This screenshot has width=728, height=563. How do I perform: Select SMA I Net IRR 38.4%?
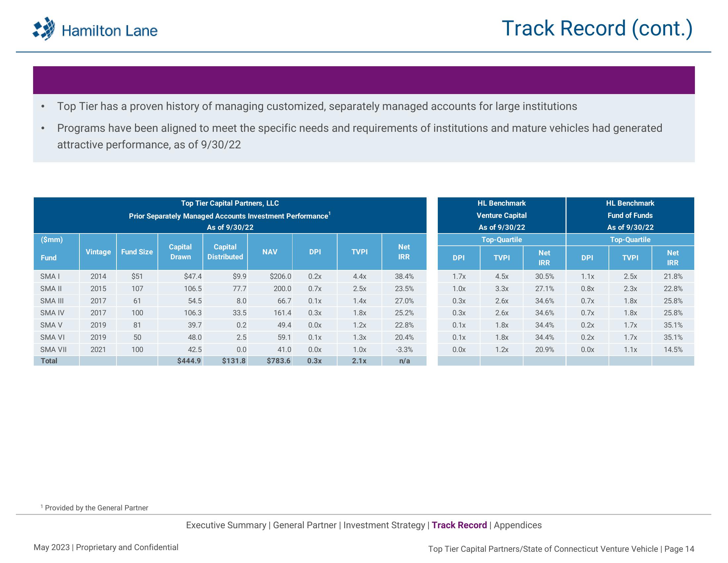pos(404,277)
